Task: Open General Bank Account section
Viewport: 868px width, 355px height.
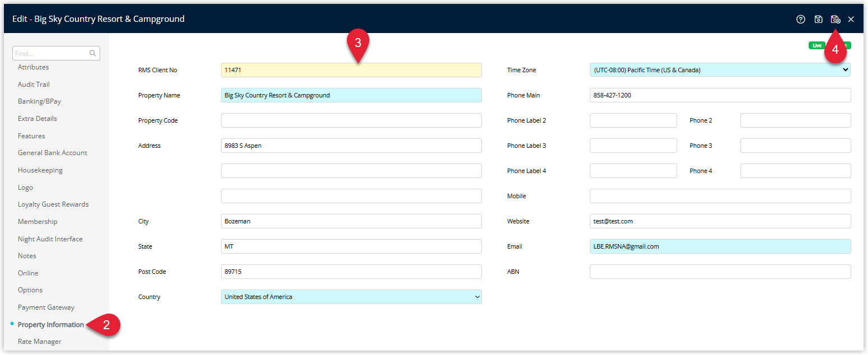Action: click(53, 153)
